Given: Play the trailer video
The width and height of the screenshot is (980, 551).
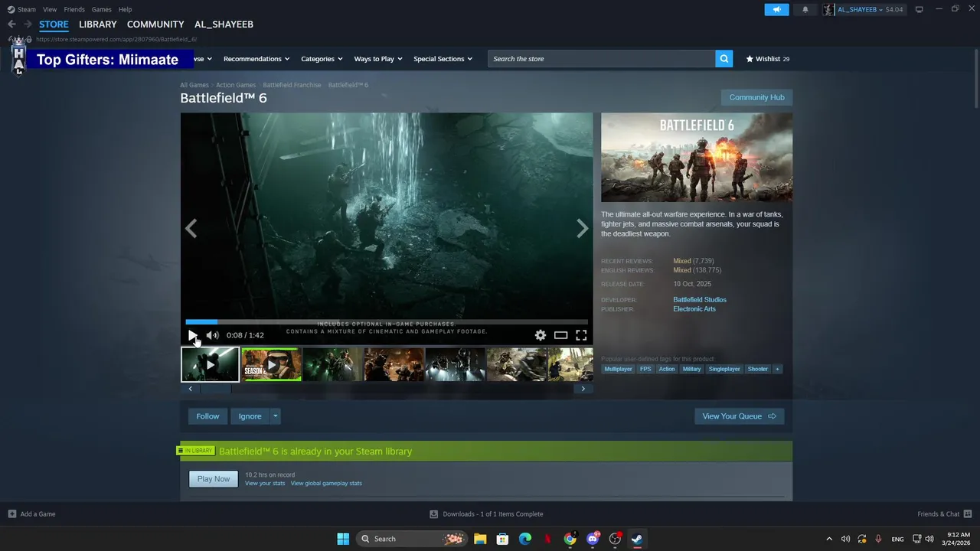Looking at the screenshot, I should 192,335.
